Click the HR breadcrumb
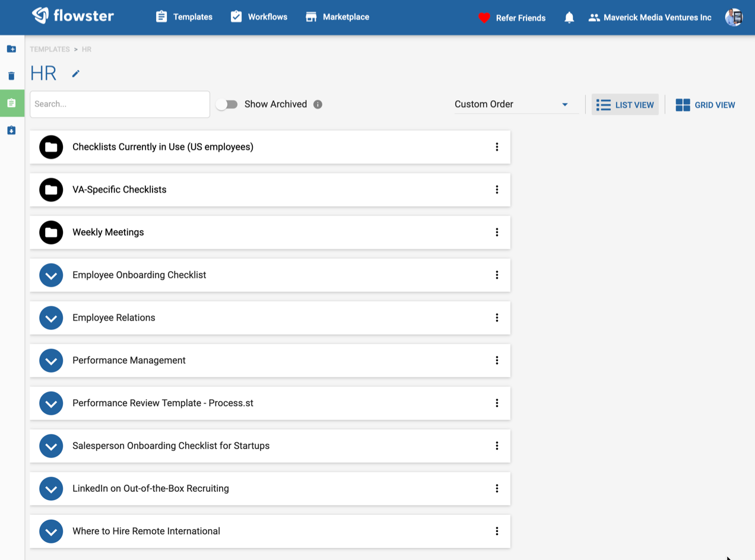 (87, 49)
